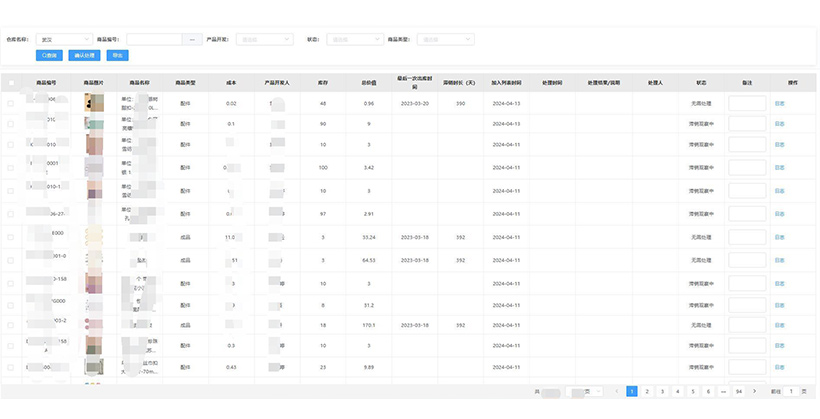Click the ellipsis button beside 商品编号 field
This screenshot has height=419, width=820.
coord(192,39)
